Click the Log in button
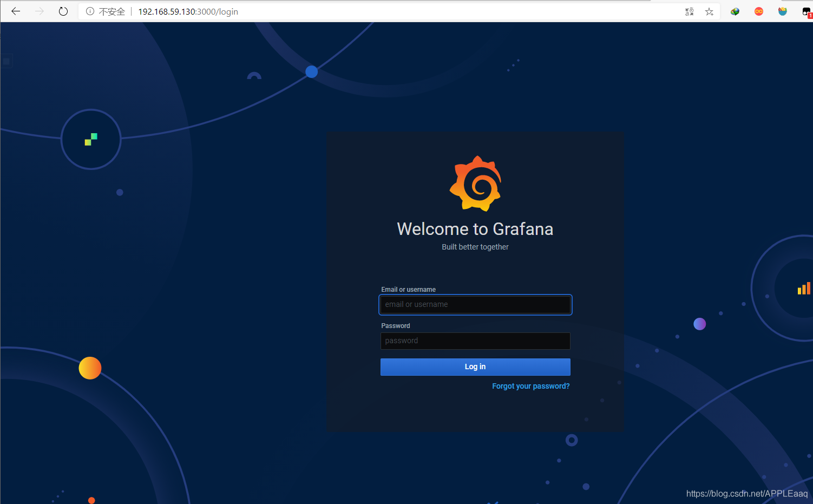The image size is (813, 504). point(475,366)
